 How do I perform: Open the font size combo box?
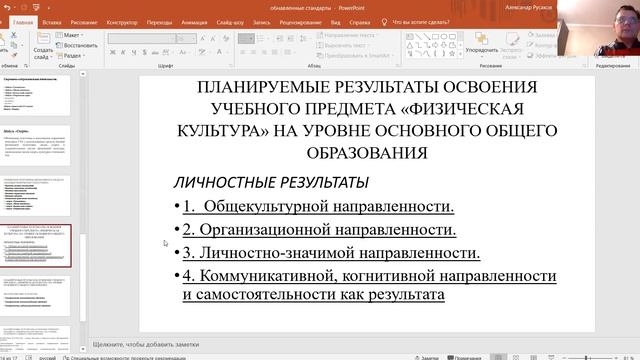pos(186,38)
